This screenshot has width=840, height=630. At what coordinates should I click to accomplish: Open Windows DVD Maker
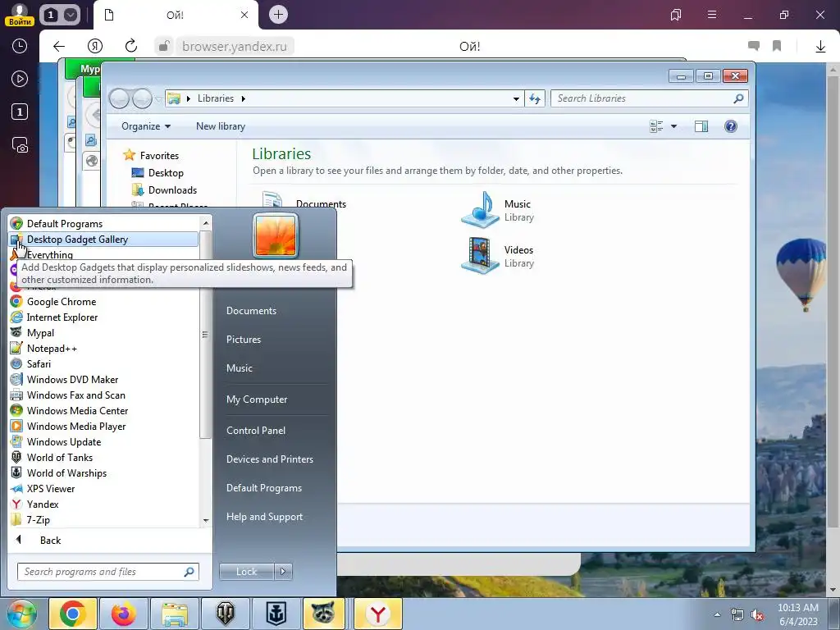pos(104,379)
